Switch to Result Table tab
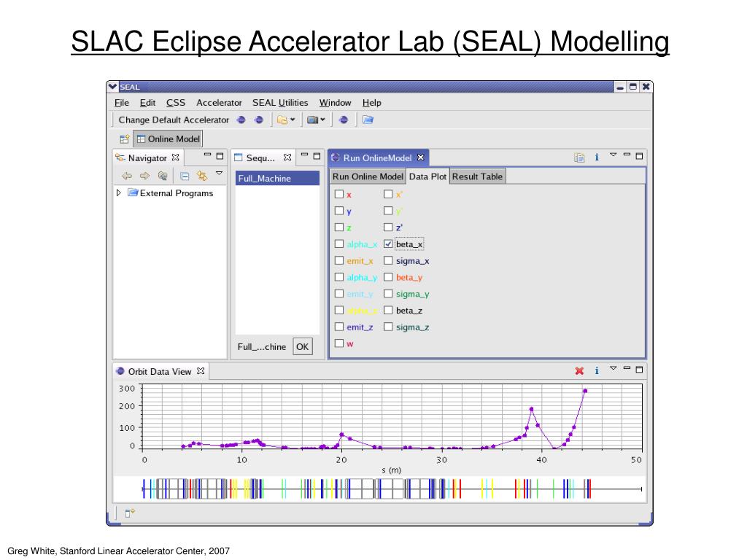747x560 pixels. click(x=477, y=176)
